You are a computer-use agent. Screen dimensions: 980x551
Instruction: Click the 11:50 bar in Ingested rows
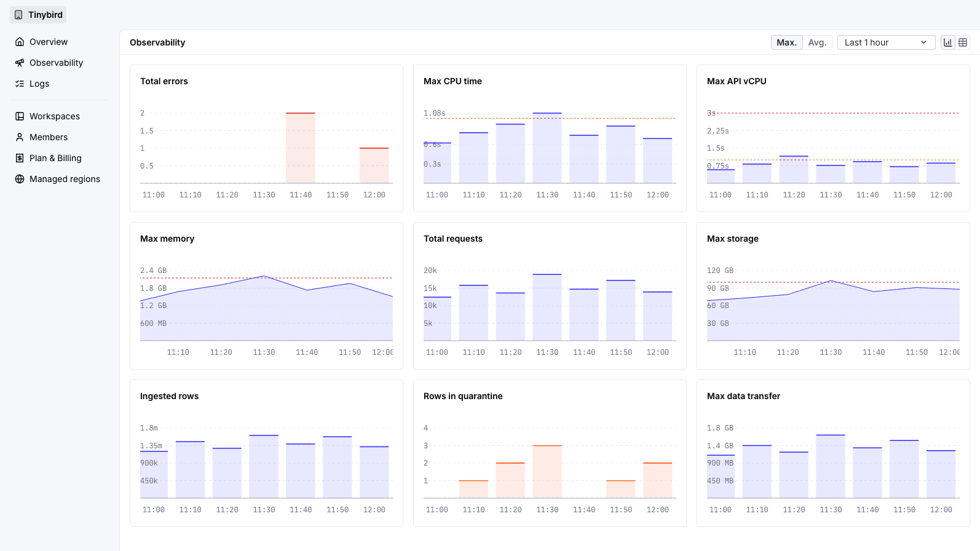(x=338, y=467)
